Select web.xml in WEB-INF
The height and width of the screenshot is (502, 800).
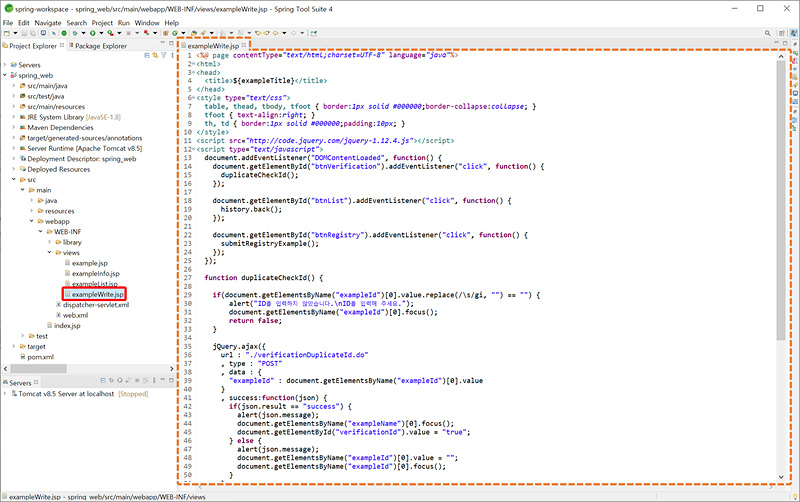76,315
